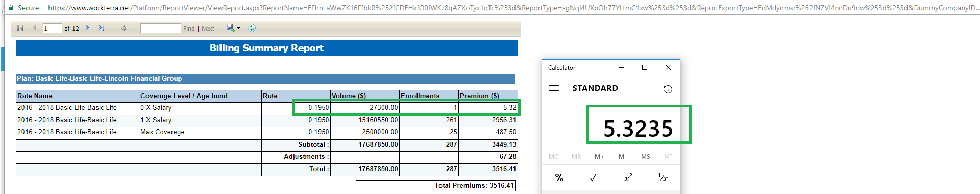
Task: Click back to parent report arrow
Action: pyautogui.click(x=124, y=28)
